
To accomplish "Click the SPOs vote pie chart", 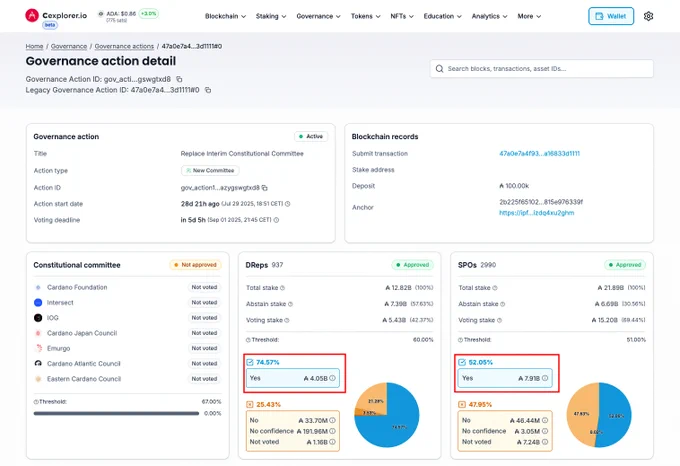I will click(599, 415).
